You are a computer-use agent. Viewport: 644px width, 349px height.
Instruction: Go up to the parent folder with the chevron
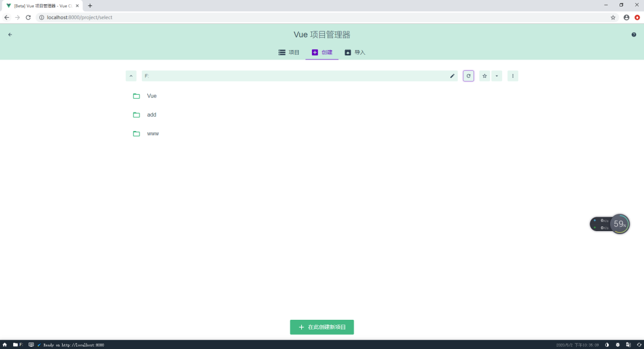tap(131, 76)
